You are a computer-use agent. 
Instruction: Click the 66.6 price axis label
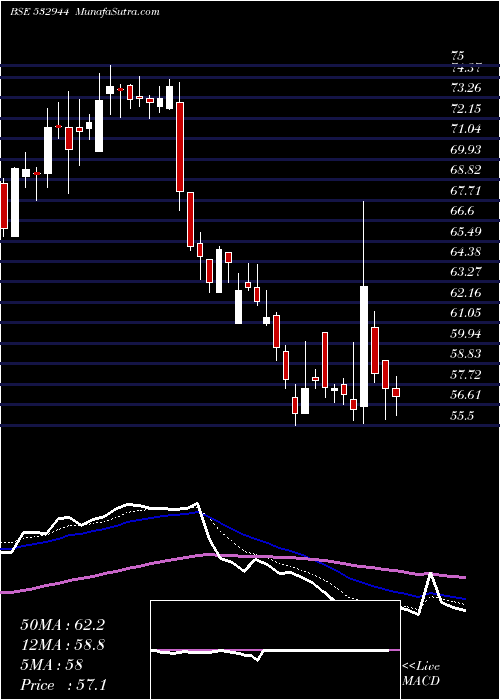[x=462, y=211]
